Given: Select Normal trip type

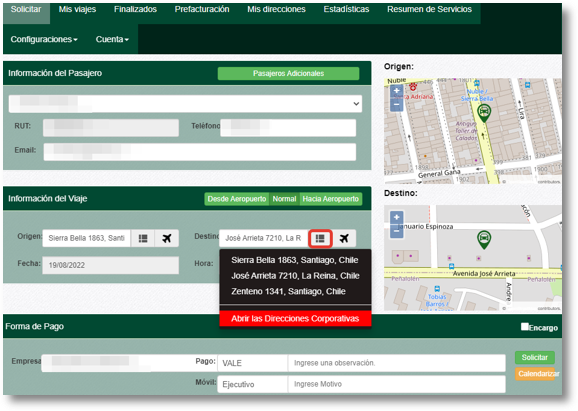Looking at the screenshot, I should tap(284, 199).
